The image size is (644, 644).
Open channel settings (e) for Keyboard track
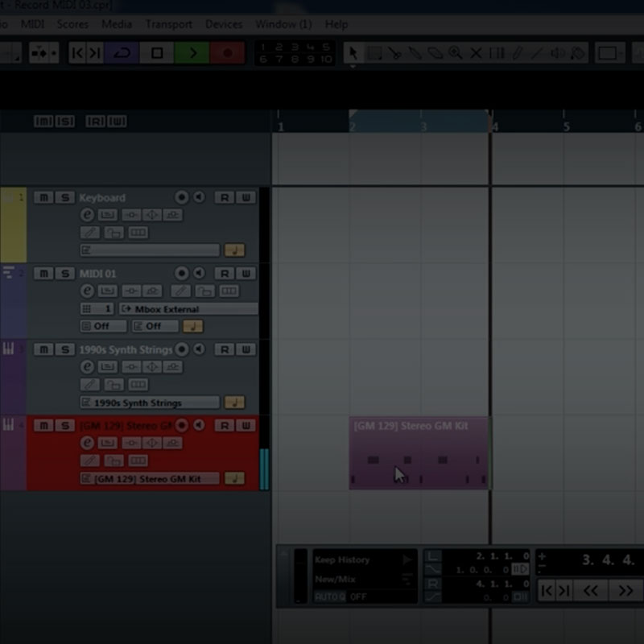[x=87, y=215]
